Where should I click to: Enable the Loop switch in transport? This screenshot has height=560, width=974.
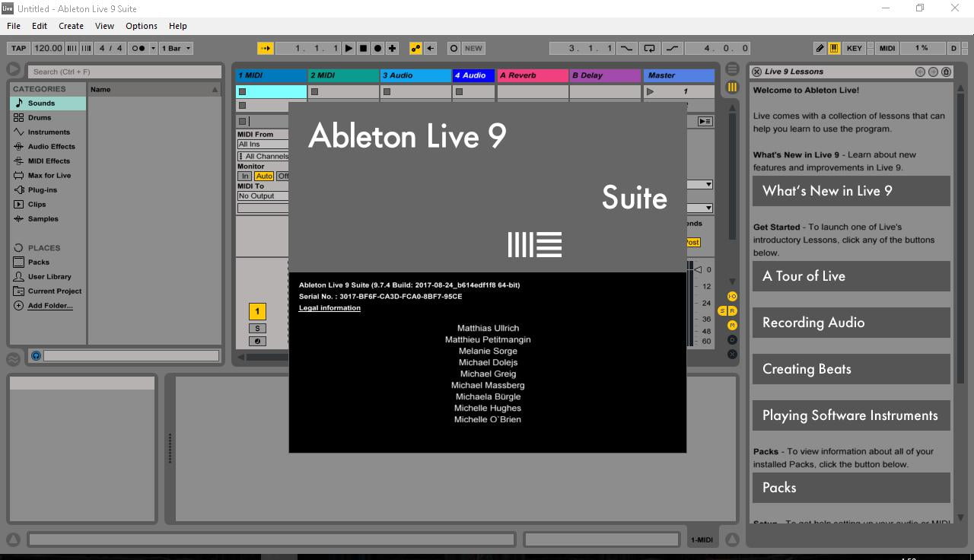tap(649, 48)
